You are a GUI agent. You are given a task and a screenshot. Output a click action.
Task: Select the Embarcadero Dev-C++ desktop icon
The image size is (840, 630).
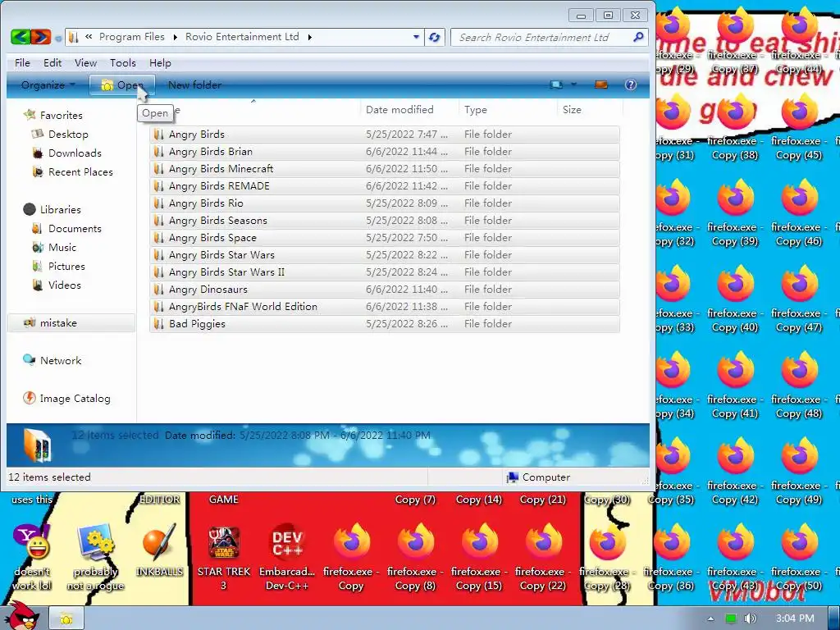(x=287, y=558)
